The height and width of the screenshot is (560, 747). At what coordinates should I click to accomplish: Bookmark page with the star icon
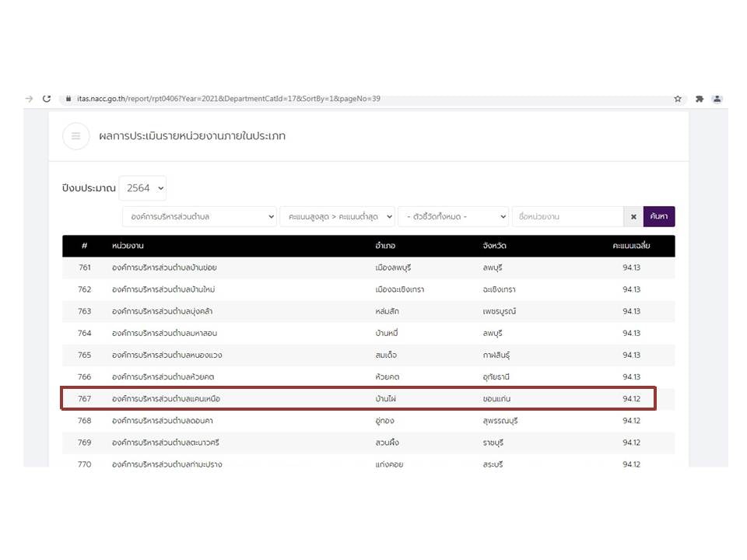click(678, 99)
